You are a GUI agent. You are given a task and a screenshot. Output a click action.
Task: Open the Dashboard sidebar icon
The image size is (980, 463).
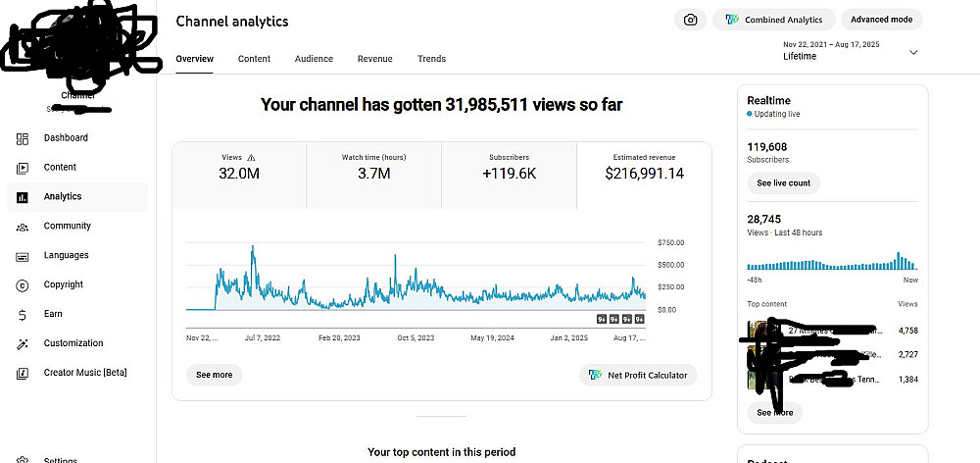coord(23,138)
